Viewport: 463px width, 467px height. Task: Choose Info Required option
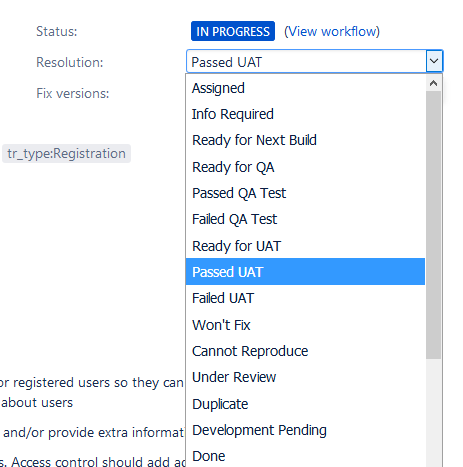coord(305,114)
